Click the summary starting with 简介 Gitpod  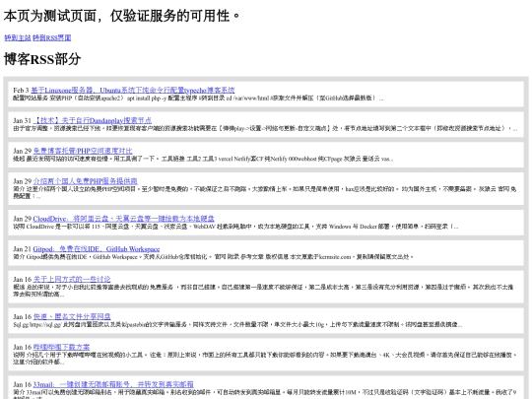(213, 257)
